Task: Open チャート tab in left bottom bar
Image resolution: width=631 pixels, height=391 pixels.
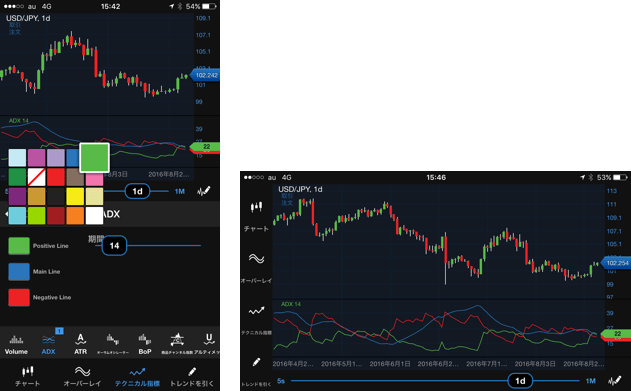Action: pos(27,376)
